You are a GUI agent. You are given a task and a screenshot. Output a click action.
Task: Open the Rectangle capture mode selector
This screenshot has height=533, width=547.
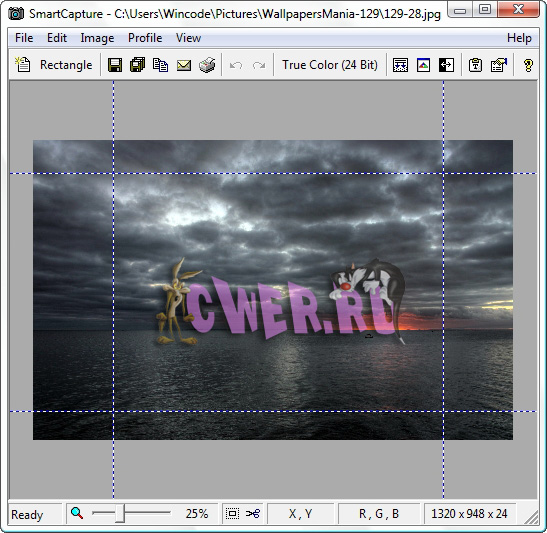coord(66,65)
